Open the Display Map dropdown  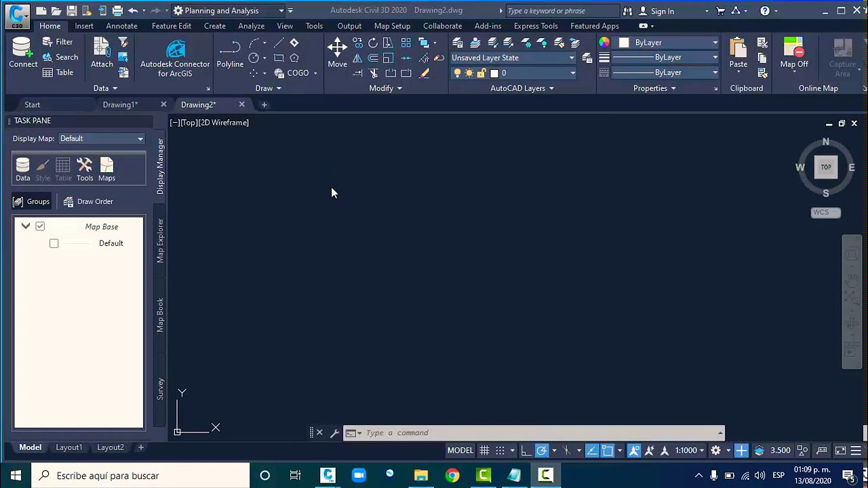tap(102, 138)
